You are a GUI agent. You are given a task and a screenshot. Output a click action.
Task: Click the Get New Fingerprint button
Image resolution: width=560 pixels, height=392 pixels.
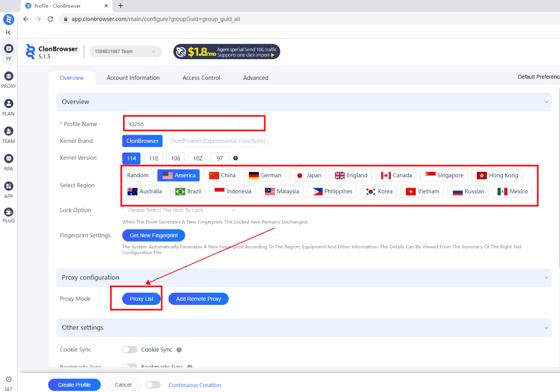click(154, 236)
